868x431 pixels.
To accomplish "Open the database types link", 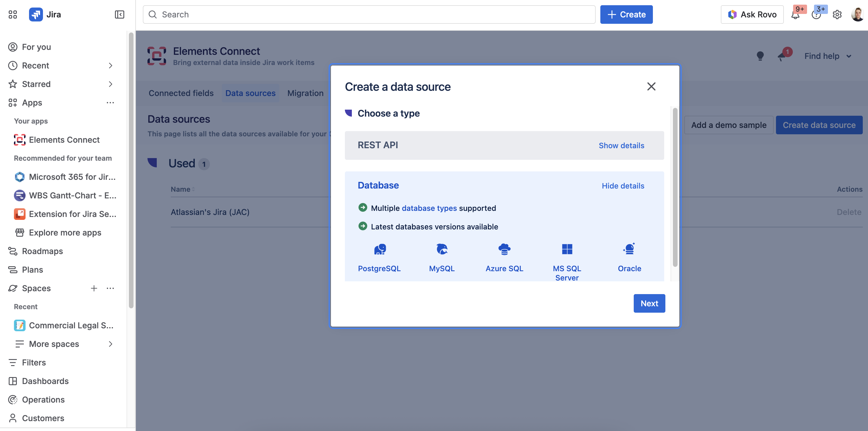I will point(429,208).
